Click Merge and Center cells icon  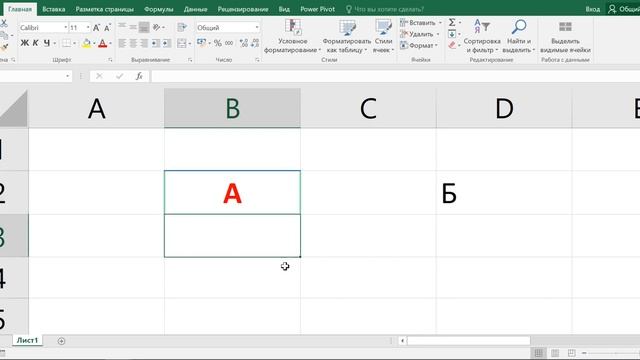tap(182, 43)
